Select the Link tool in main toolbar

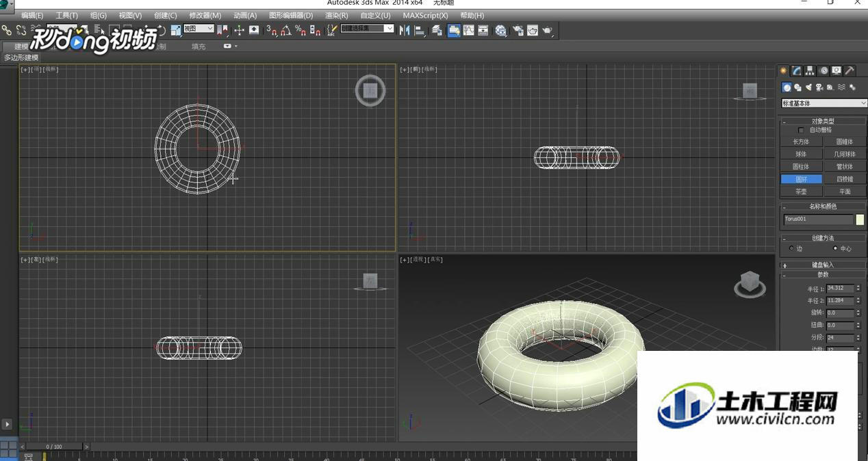point(7,30)
